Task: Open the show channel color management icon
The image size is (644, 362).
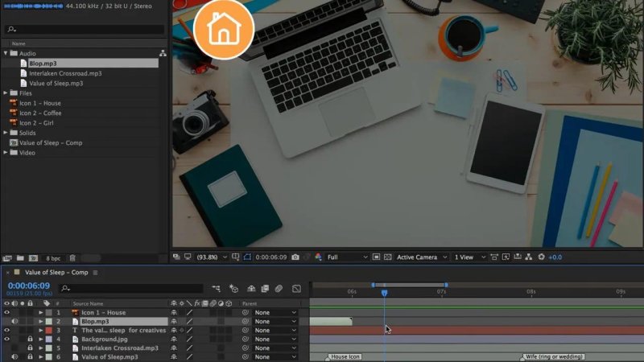Action: [318, 257]
